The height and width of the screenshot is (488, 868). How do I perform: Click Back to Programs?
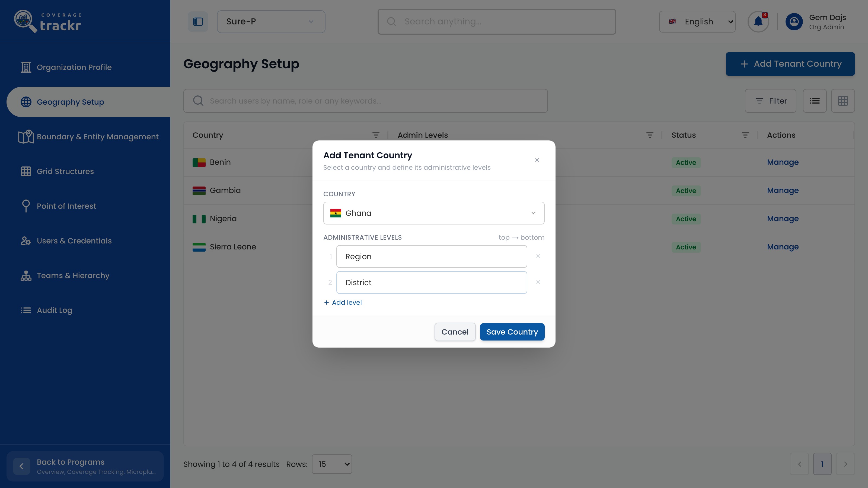click(85, 466)
